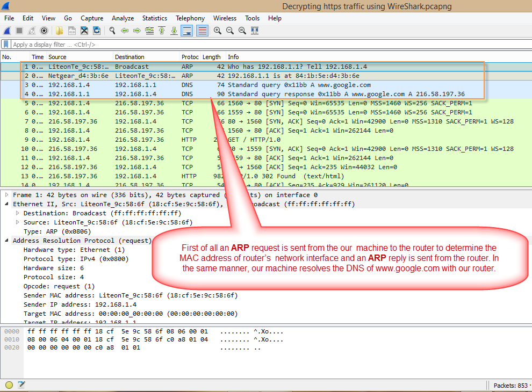Select the Sender IP address: 192.168.1.4 line
The image size is (532, 392).
click(80, 305)
